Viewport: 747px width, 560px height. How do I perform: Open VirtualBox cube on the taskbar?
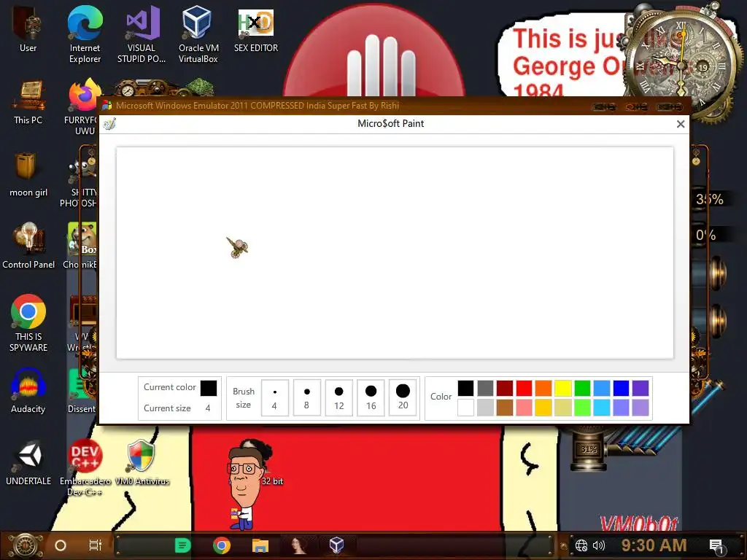[x=337, y=545]
